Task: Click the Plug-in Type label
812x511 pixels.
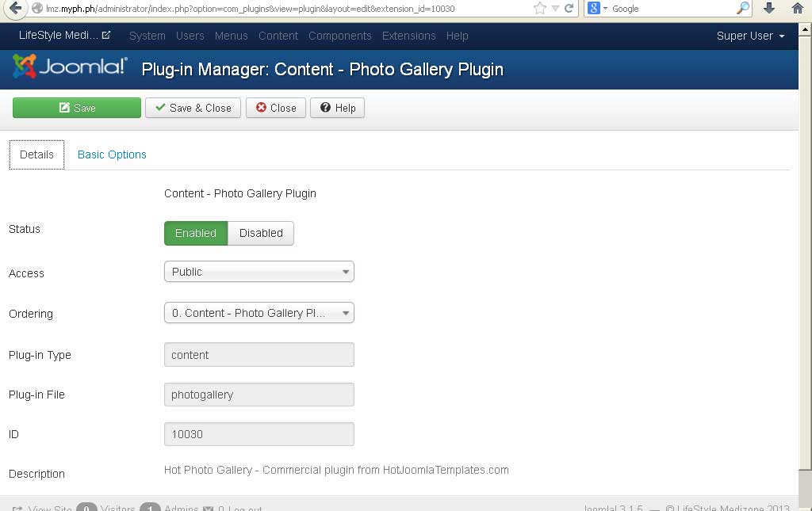Action: pos(40,355)
